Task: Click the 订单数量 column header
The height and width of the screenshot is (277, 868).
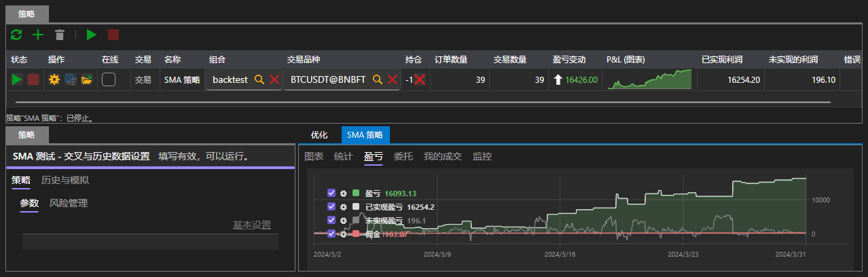Action: (x=451, y=59)
